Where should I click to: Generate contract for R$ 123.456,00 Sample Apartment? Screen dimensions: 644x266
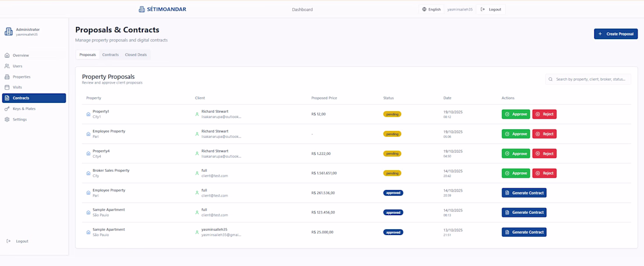(524, 213)
